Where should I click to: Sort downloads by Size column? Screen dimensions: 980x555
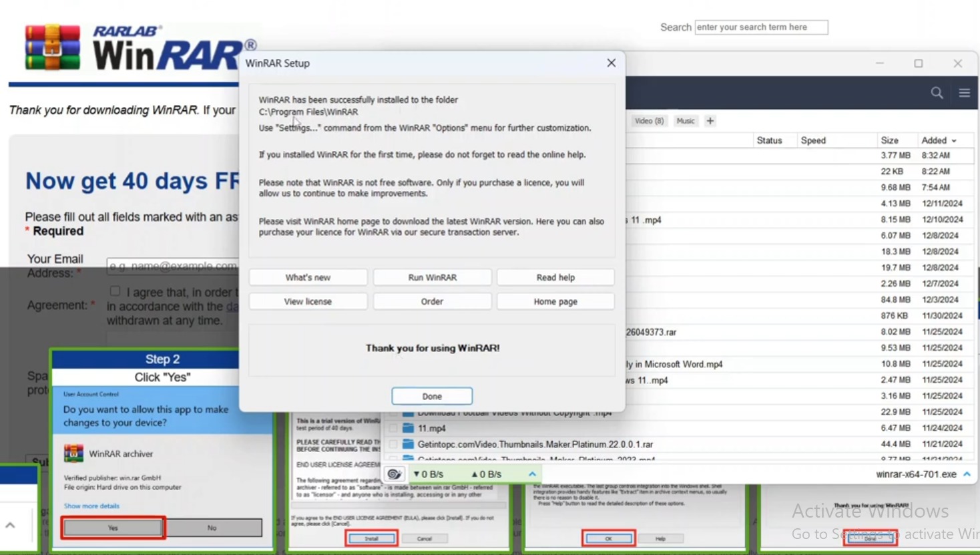click(889, 140)
